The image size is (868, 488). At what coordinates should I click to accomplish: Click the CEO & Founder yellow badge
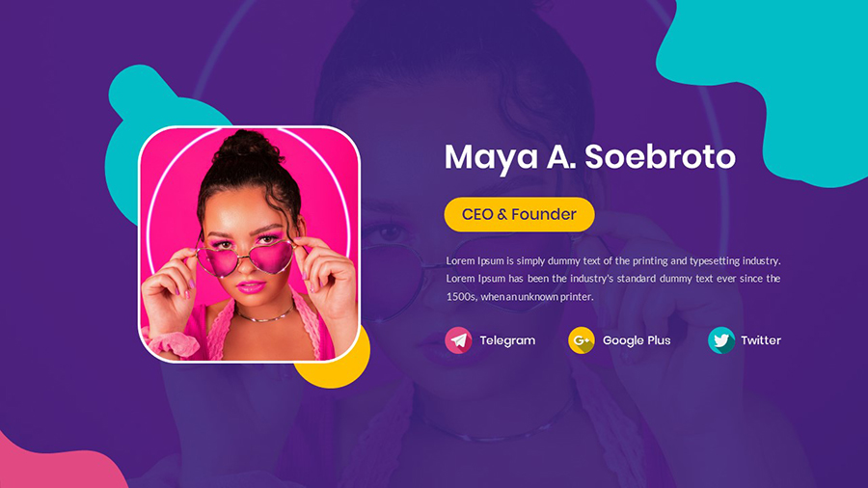click(519, 214)
